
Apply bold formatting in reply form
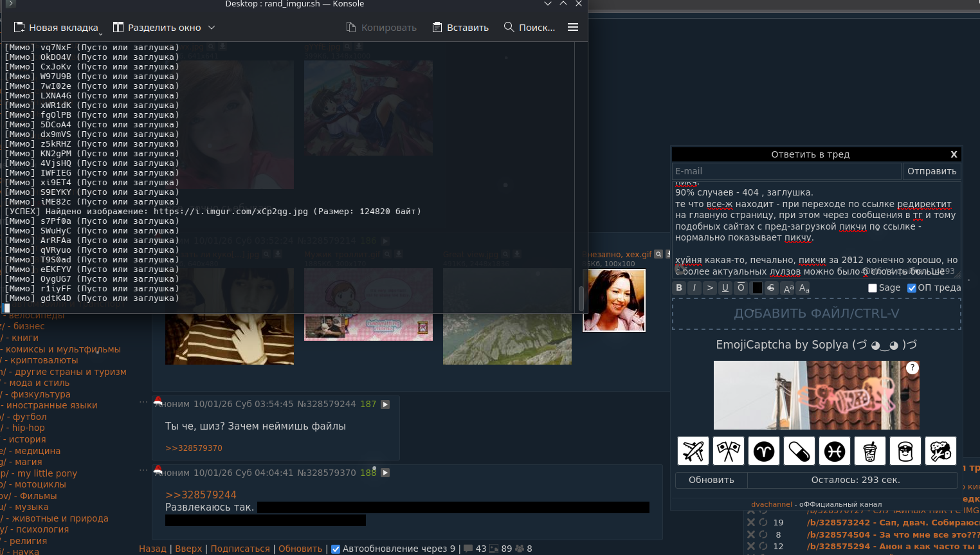[679, 288]
